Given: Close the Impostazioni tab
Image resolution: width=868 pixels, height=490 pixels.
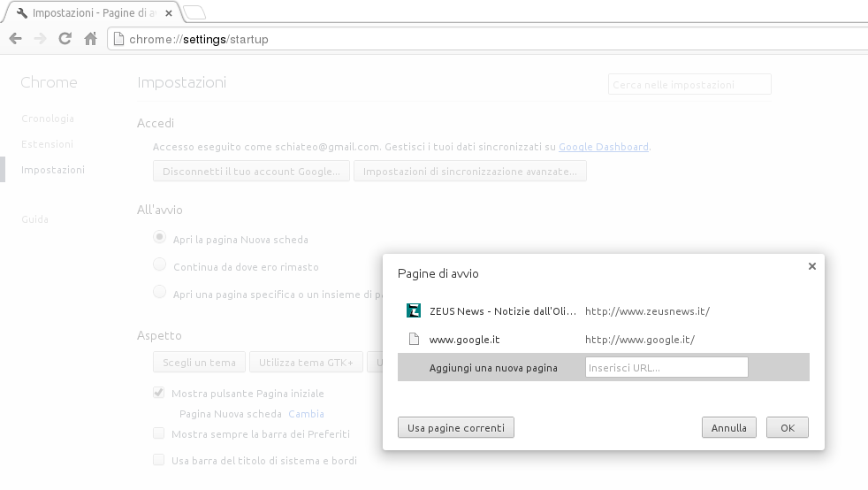Looking at the screenshot, I should pos(169,12).
